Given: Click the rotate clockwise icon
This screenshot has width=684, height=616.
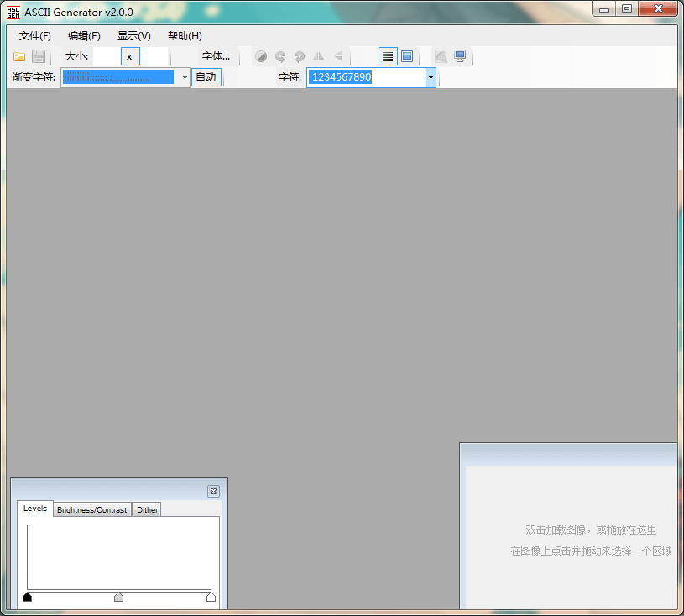Looking at the screenshot, I should click(300, 57).
